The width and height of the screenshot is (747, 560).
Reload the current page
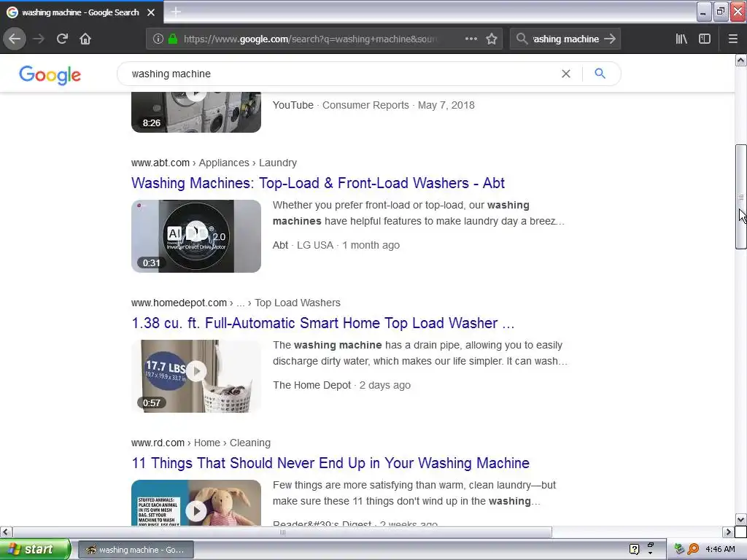pyautogui.click(x=62, y=39)
